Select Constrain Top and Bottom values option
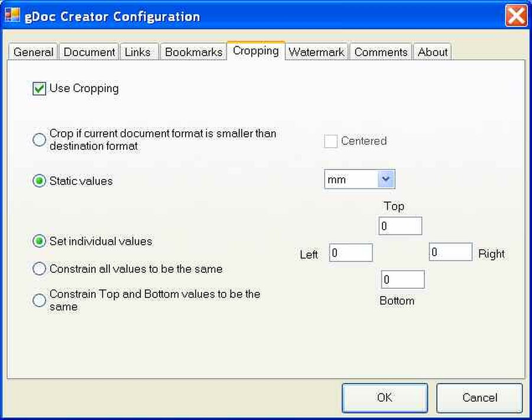 [x=40, y=300]
